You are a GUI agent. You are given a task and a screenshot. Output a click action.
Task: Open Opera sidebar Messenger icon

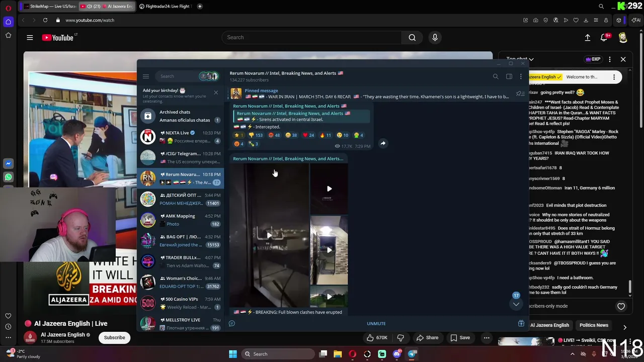click(9, 163)
